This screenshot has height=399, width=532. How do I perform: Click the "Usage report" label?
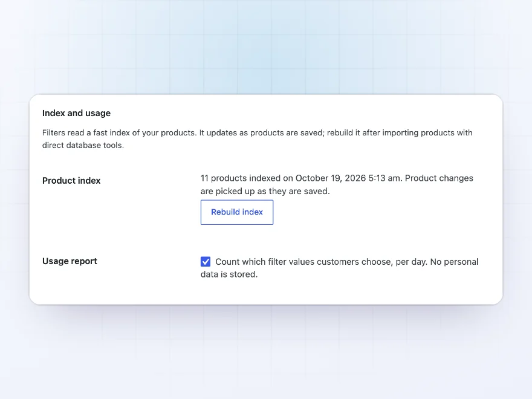tap(70, 261)
